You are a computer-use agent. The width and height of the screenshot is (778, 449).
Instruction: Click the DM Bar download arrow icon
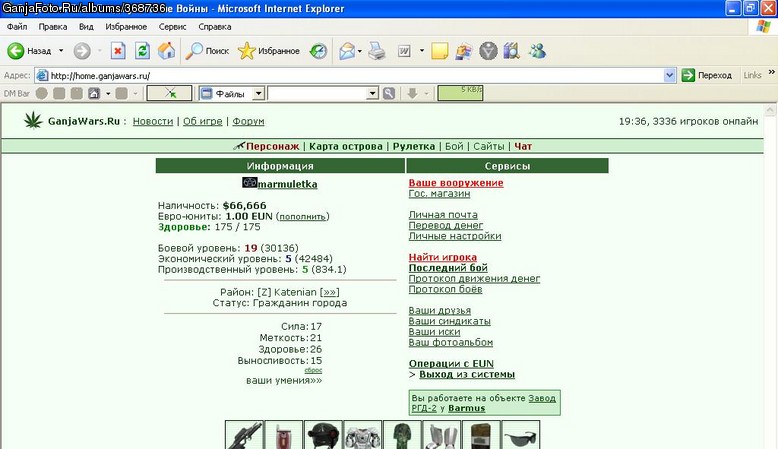point(412,93)
